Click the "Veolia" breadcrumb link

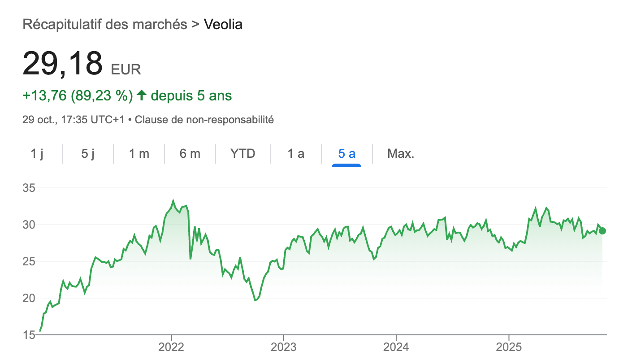click(x=223, y=24)
